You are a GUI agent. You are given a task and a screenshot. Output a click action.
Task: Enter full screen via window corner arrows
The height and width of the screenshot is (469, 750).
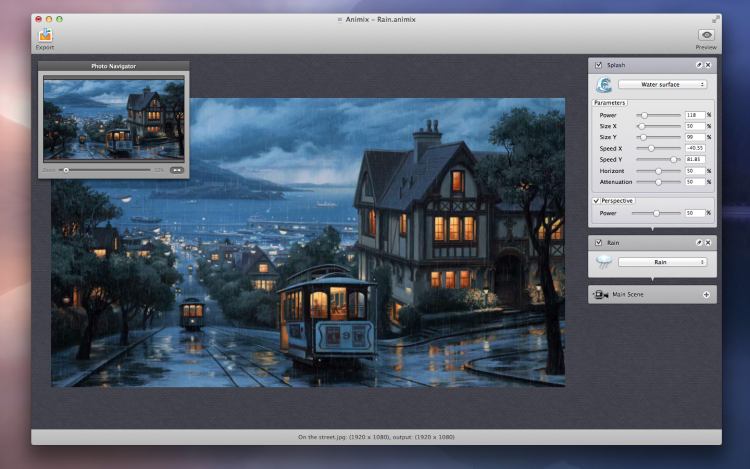coord(715,20)
